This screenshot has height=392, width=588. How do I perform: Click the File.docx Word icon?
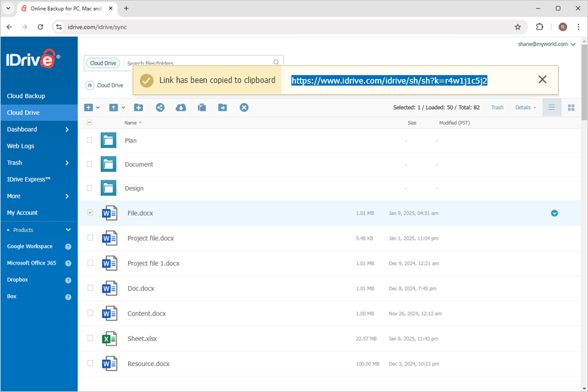pyautogui.click(x=110, y=213)
